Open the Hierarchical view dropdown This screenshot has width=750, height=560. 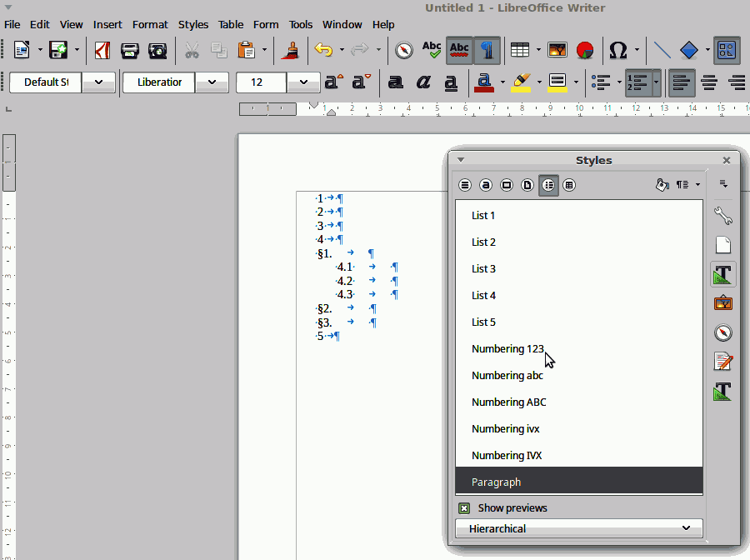pyautogui.click(x=578, y=528)
